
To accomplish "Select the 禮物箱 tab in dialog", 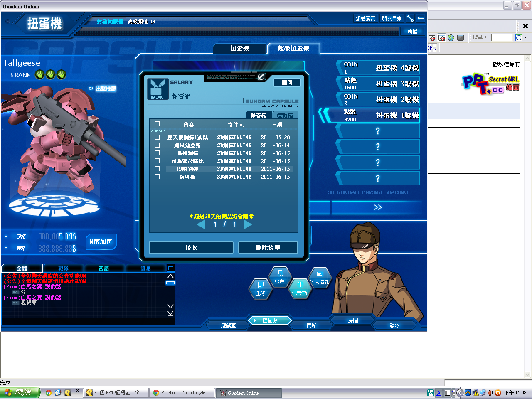I will pyautogui.click(x=285, y=116).
